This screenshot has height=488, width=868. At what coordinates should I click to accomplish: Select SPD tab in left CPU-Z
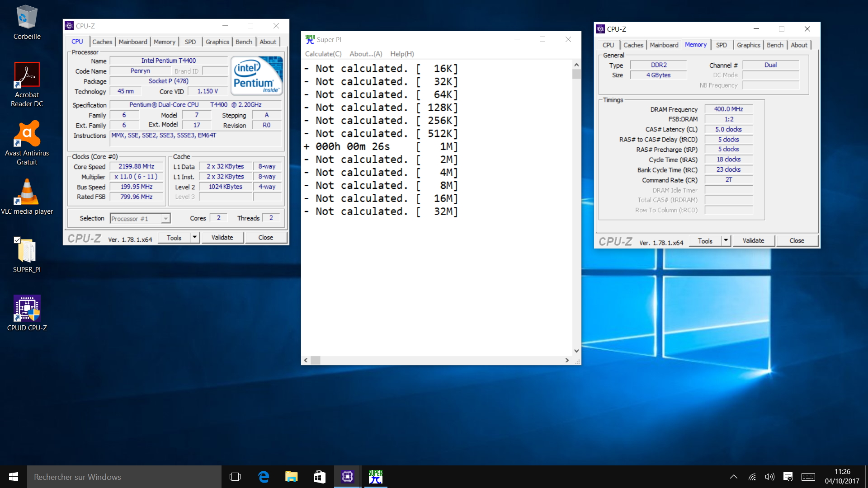(x=190, y=42)
